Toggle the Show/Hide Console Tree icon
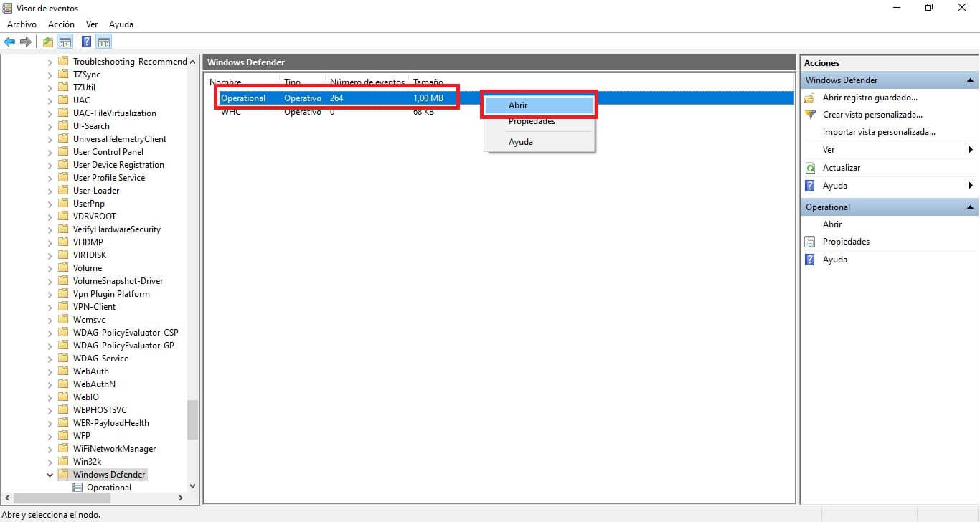 (65, 42)
